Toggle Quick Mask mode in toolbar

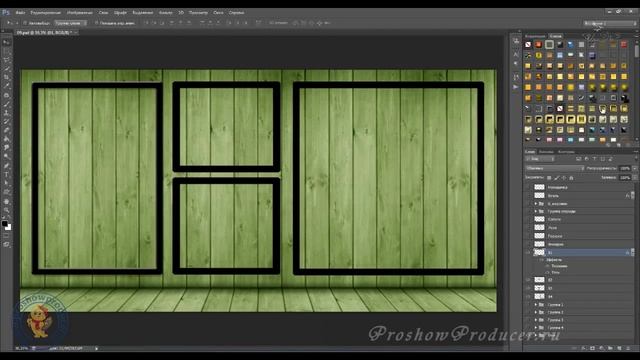(x=7, y=236)
